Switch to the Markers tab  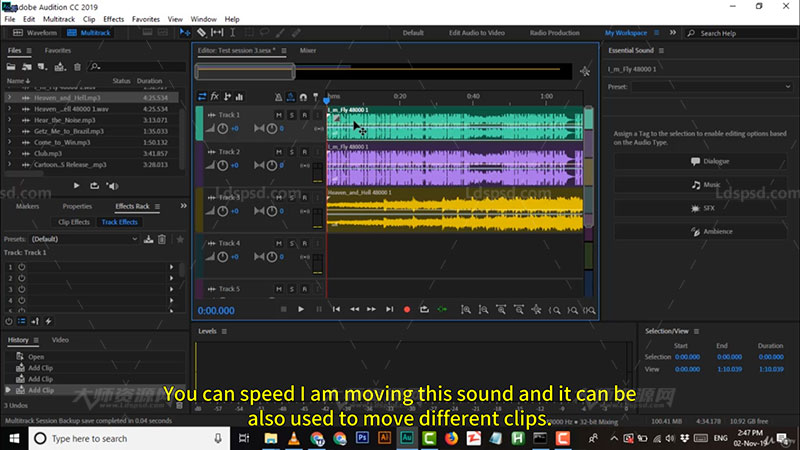(x=27, y=206)
